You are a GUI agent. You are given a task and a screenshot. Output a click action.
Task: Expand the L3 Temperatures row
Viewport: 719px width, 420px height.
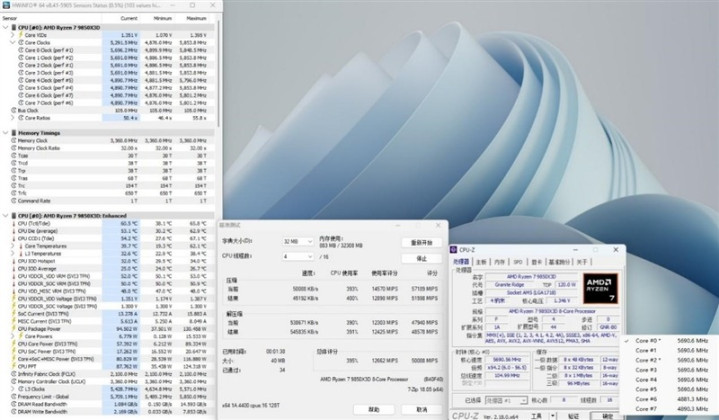pyautogui.click(x=13, y=254)
